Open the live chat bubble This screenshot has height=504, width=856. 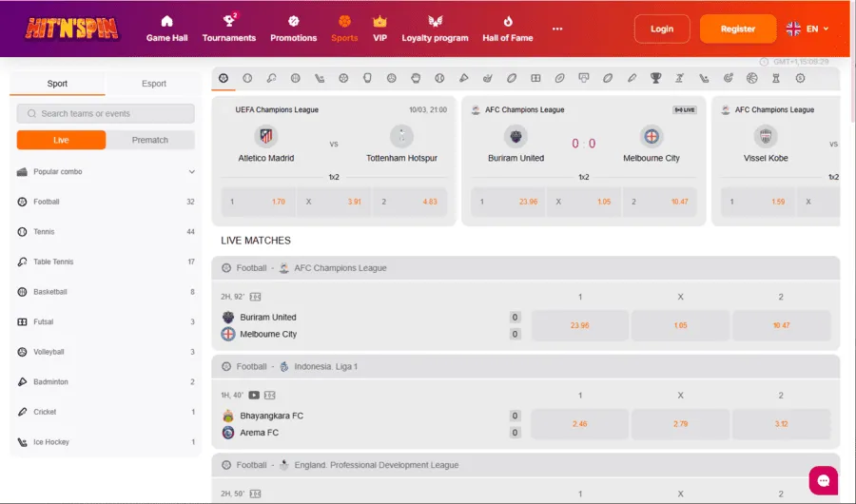824,480
